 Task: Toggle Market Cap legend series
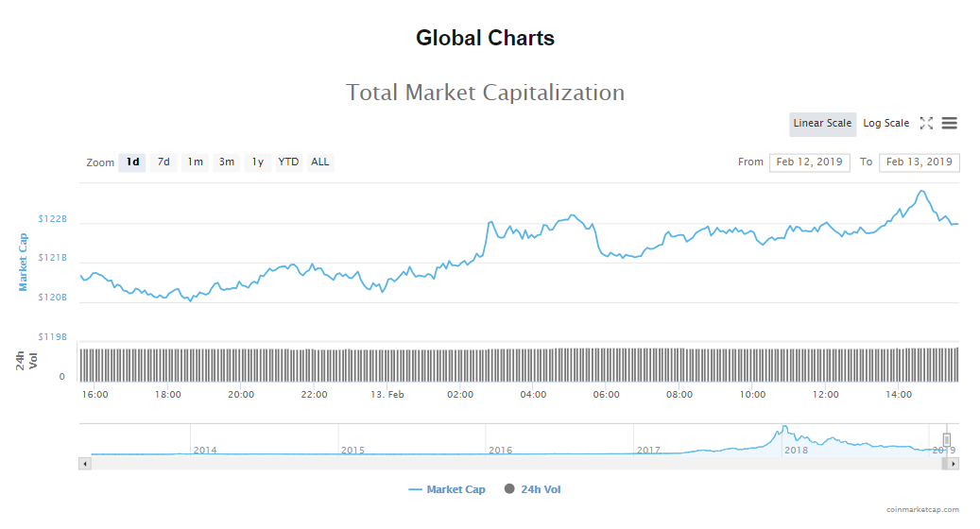coord(447,489)
